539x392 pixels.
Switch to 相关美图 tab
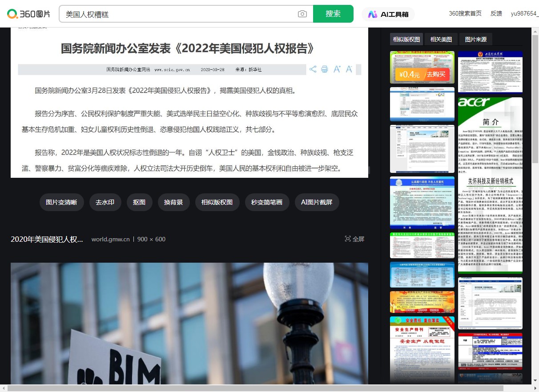click(441, 39)
